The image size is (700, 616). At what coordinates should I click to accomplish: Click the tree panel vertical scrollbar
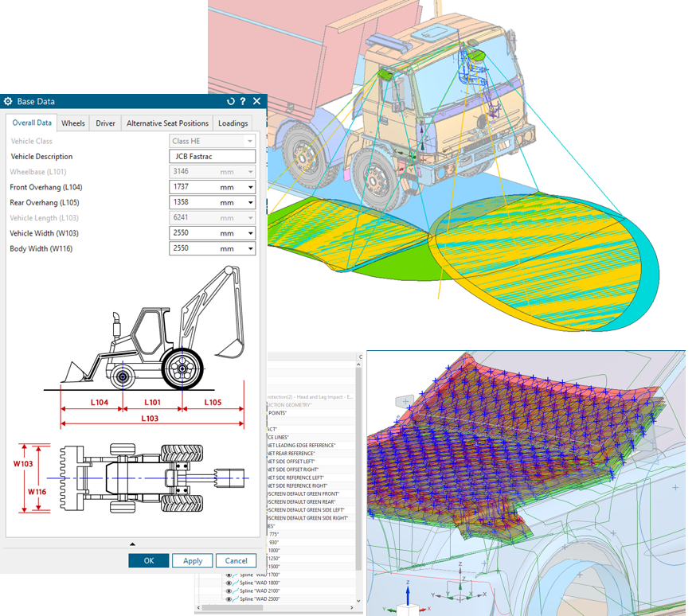click(359, 478)
